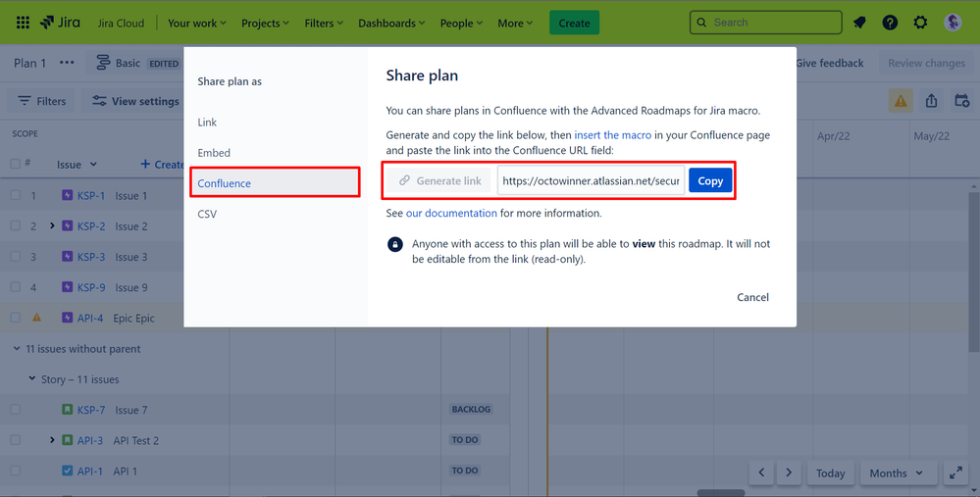
Task: Open the Months timeframe dropdown
Action: 898,473
